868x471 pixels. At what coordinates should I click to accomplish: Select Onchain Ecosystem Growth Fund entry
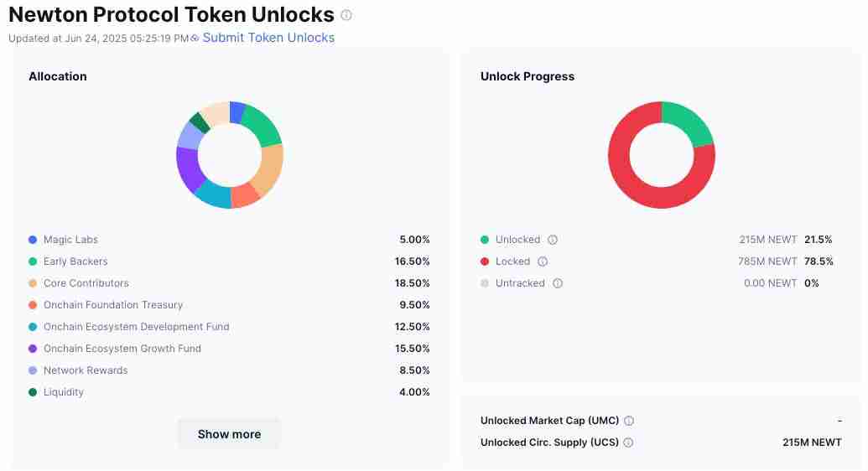click(122, 349)
